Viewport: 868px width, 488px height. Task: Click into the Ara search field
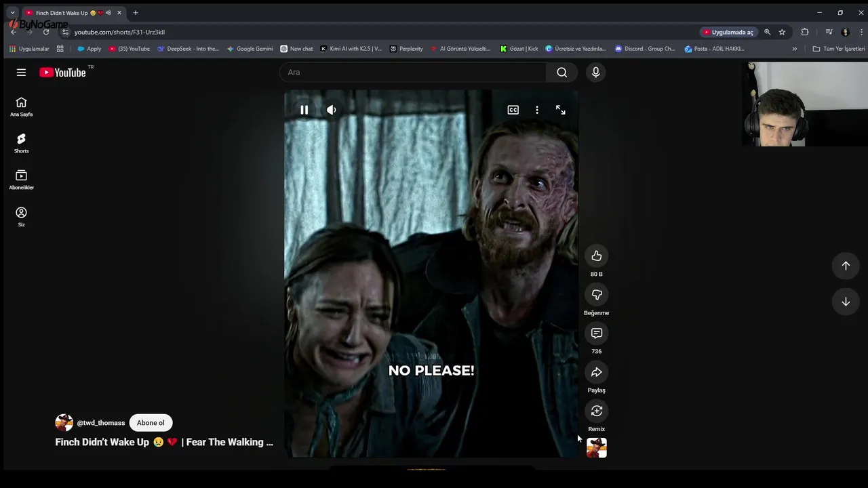[x=414, y=73]
